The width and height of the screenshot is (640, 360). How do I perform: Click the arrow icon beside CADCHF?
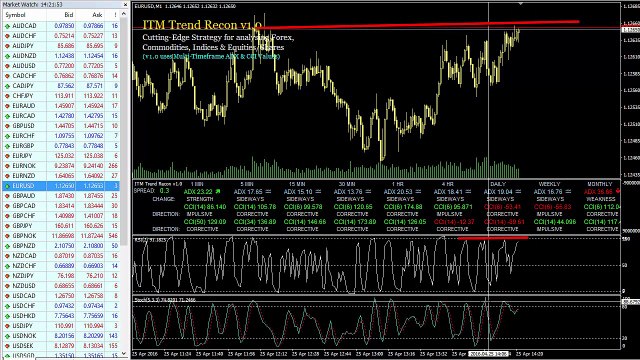pos(7,76)
